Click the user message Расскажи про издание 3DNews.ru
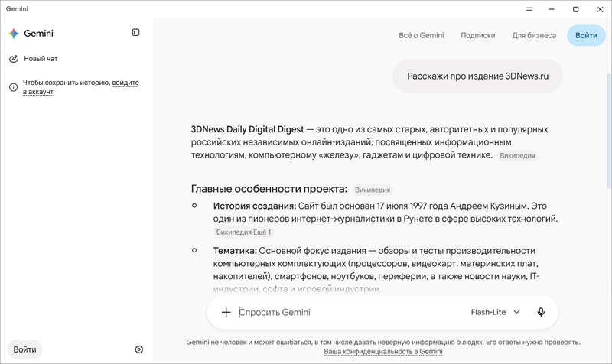This screenshot has height=364, width=612. [477, 76]
